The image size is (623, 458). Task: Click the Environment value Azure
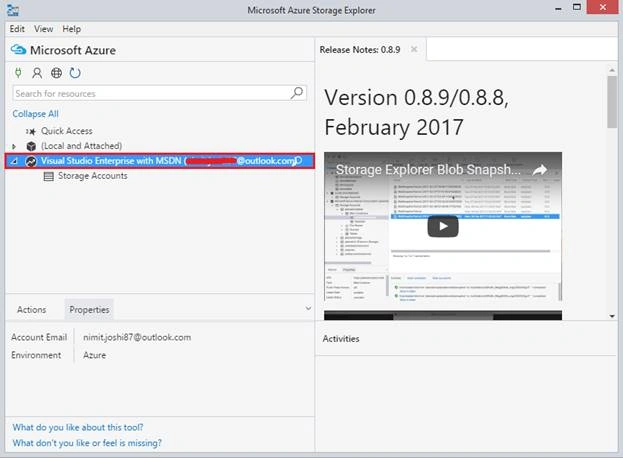click(95, 355)
